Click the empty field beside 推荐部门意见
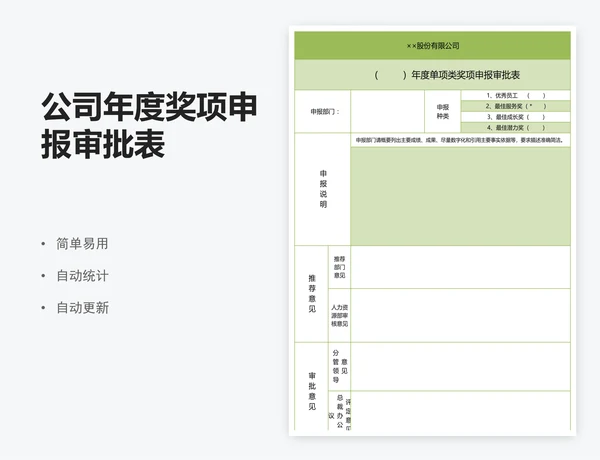The height and width of the screenshot is (460, 600). click(460, 267)
